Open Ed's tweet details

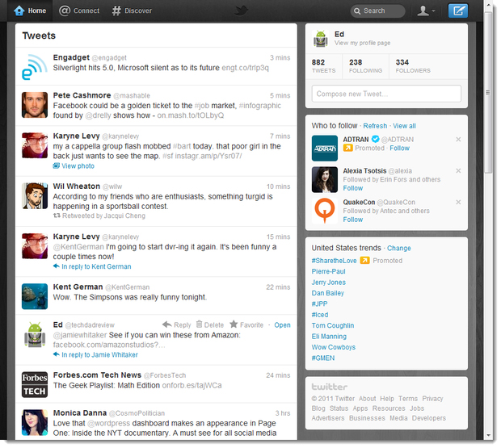283,325
